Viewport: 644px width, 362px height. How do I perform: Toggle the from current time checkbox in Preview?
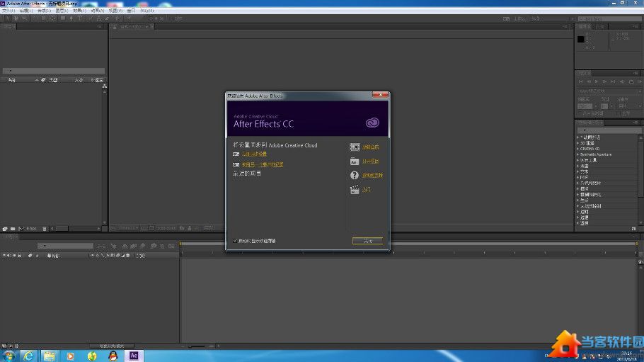[580, 113]
